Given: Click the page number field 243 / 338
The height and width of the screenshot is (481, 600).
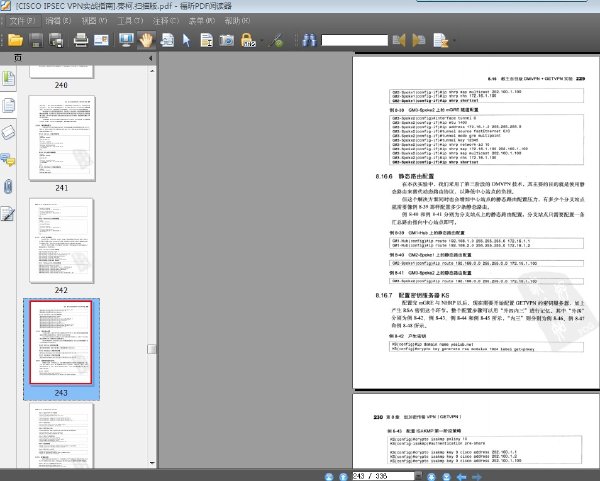Looking at the screenshot, I should (383, 476).
